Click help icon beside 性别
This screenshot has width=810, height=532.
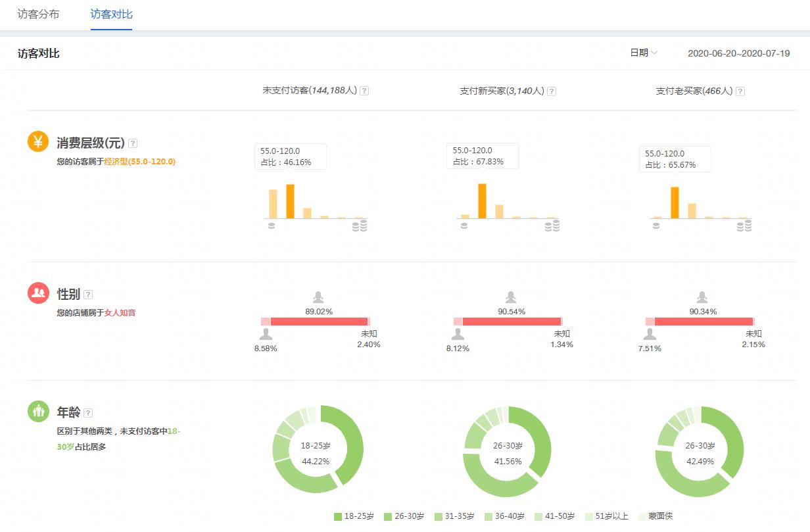(x=88, y=295)
